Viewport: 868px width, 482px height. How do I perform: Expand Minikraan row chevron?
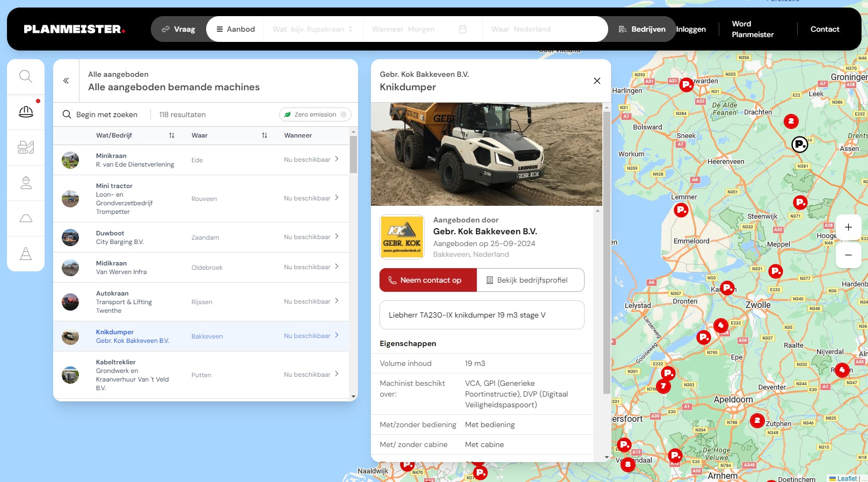tap(337, 159)
